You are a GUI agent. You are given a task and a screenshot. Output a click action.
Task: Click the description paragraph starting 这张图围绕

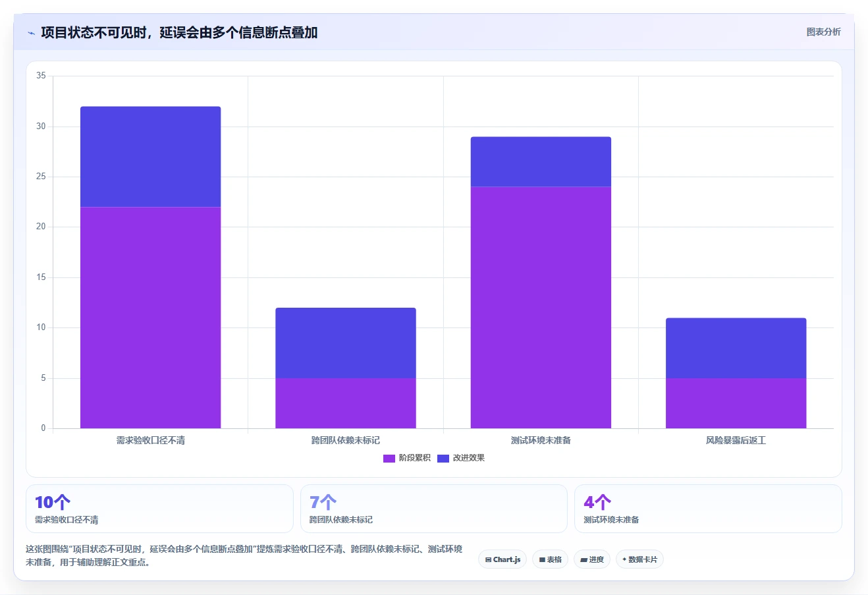point(244,555)
